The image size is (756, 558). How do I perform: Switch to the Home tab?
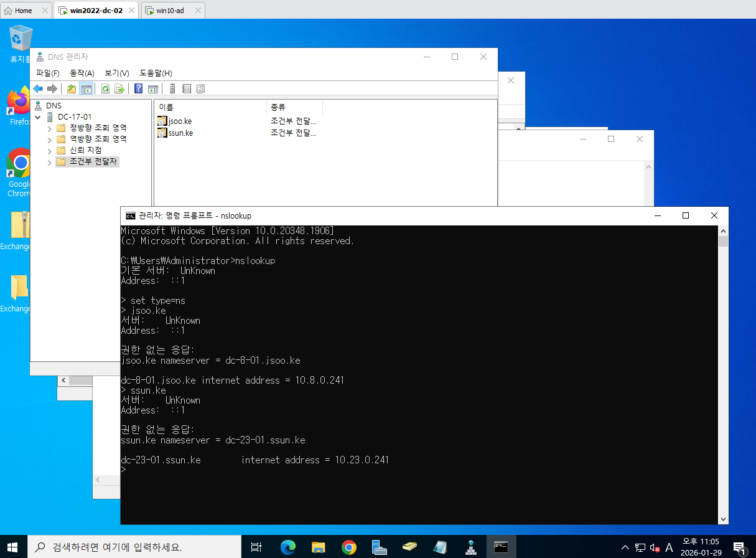coord(24,11)
